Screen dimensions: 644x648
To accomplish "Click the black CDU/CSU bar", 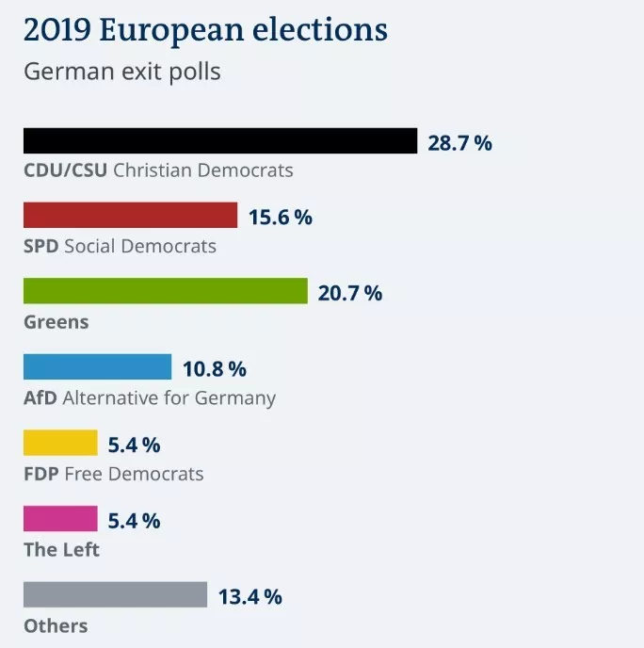I will (220, 141).
